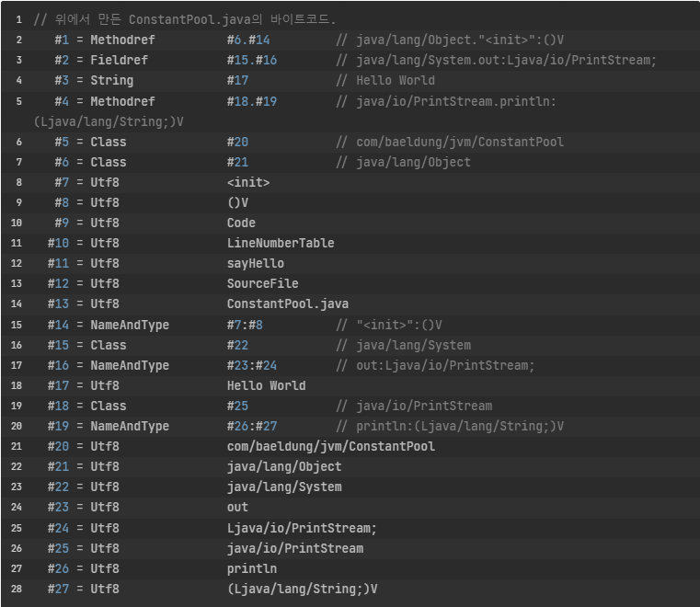Select the 'Code' Utf8 value
Viewport: 700px width, 607px height.
click(241, 223)
